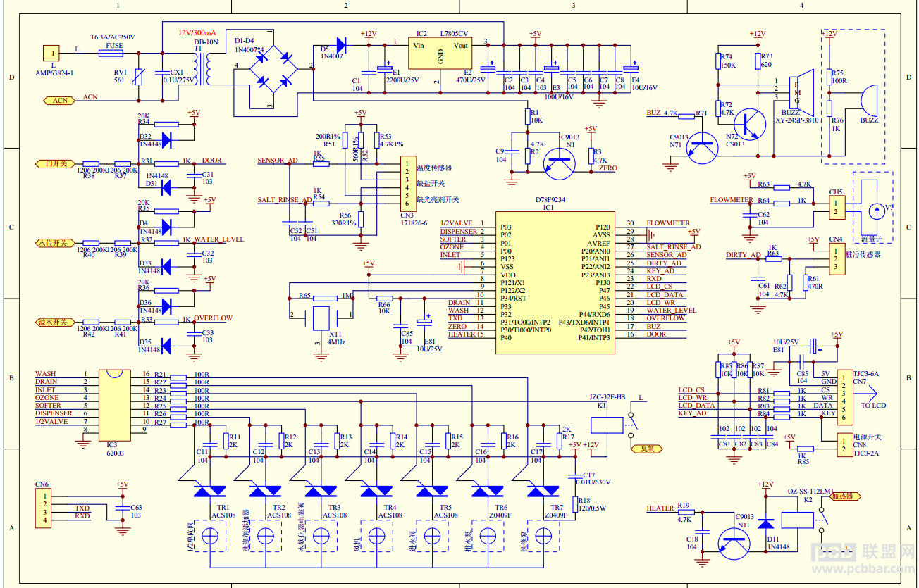919x588 pixels.
Task: Select the N72 C9013 transistor symbol
Action: 748,125
